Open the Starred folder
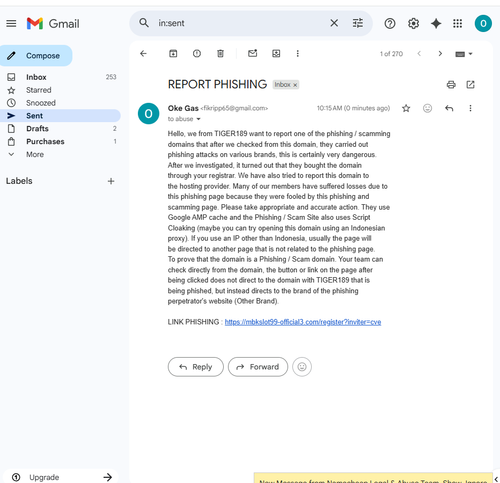Screen dimensions: 500x483 [x=60, y=90]
